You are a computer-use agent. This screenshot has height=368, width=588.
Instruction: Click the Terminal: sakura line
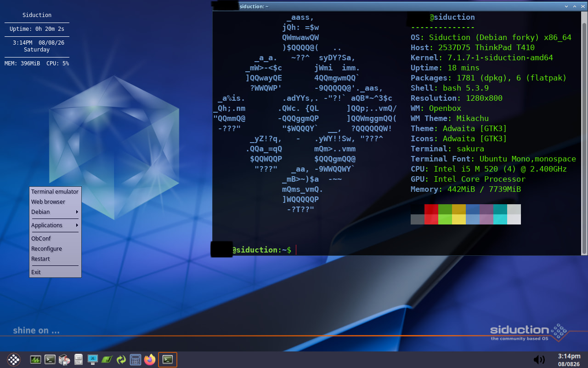(447, 149)
